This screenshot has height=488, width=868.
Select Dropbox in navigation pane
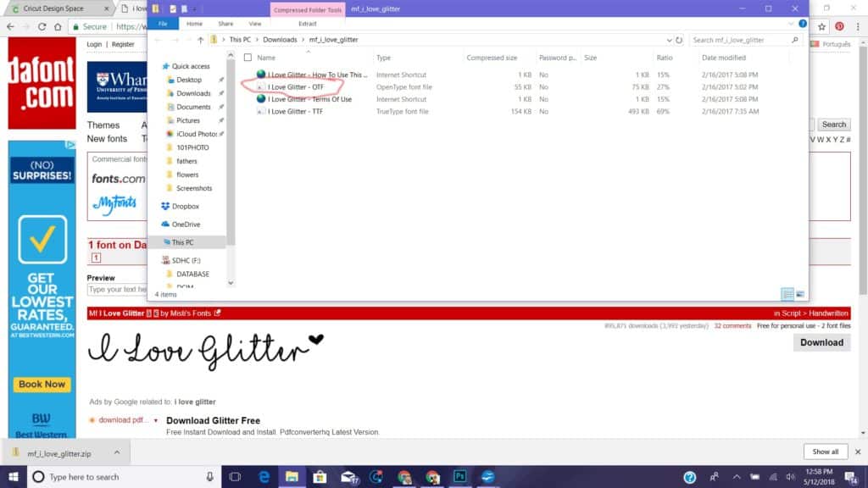(x=185, y=207)
